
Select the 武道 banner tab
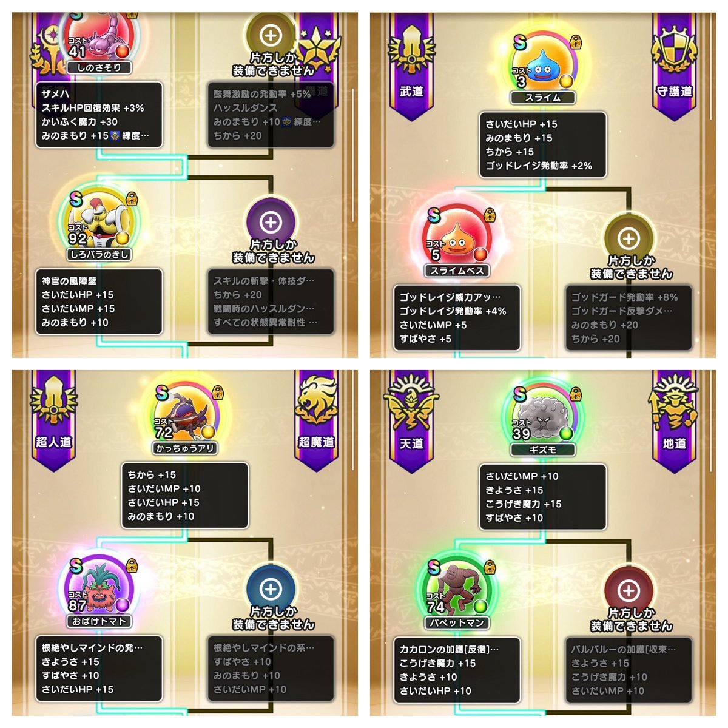click(x=411, y=67)
